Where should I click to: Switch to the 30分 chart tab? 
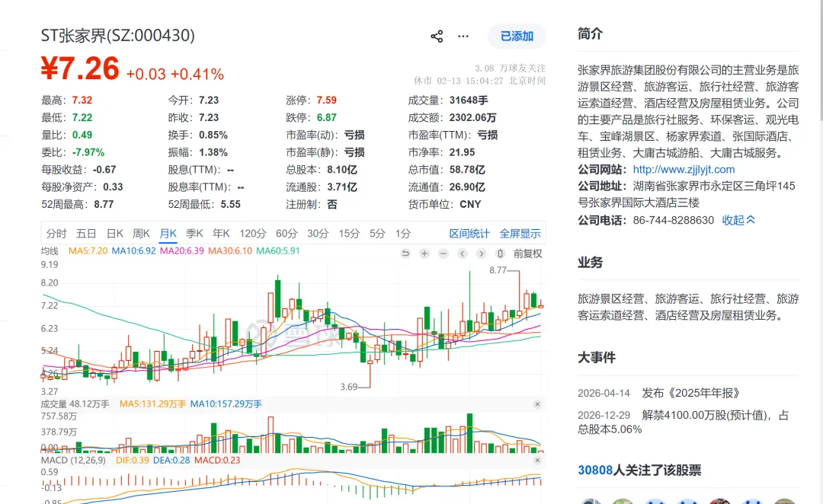318,234
